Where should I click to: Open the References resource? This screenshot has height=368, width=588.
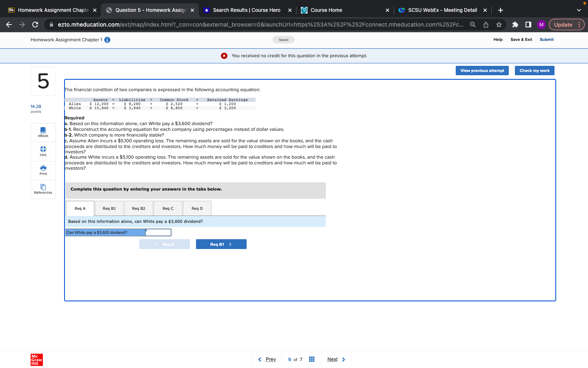coord(43,189)
